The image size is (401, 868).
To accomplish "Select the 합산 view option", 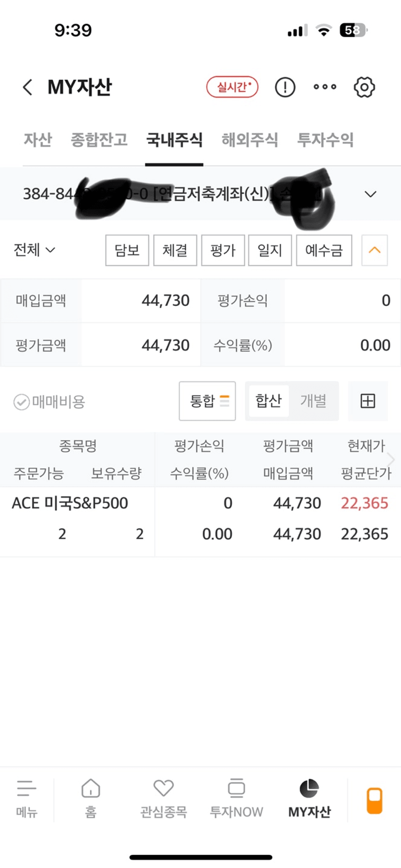I will pyautogui.click(x=269, y=401).
